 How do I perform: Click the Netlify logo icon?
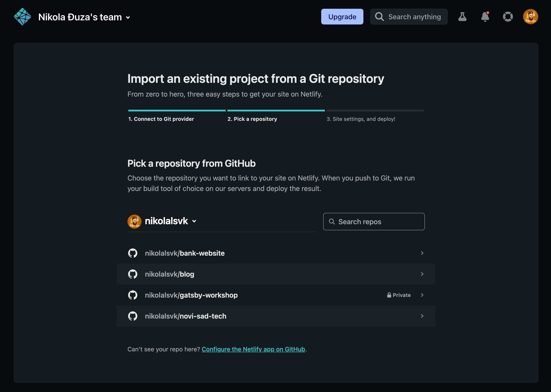click(x=22, y=17)
